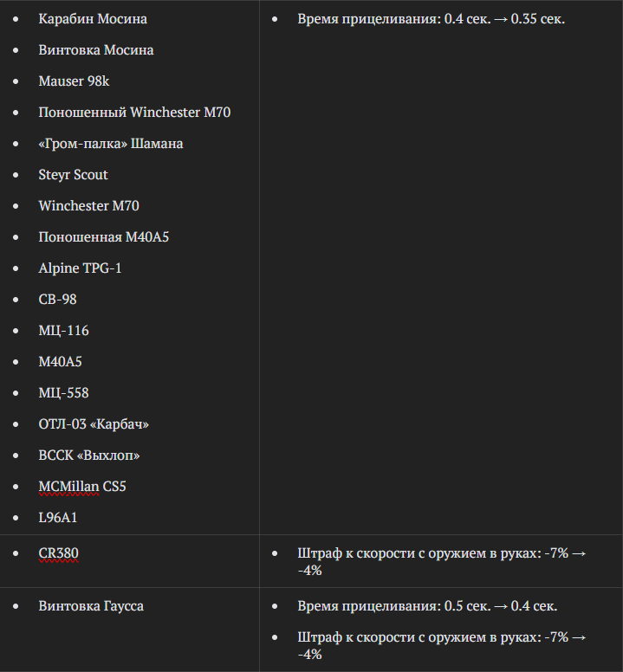Screen dimensions: 623x672
Task: Select "Поношенный Winchester M70" text
Action: [134, 113]
